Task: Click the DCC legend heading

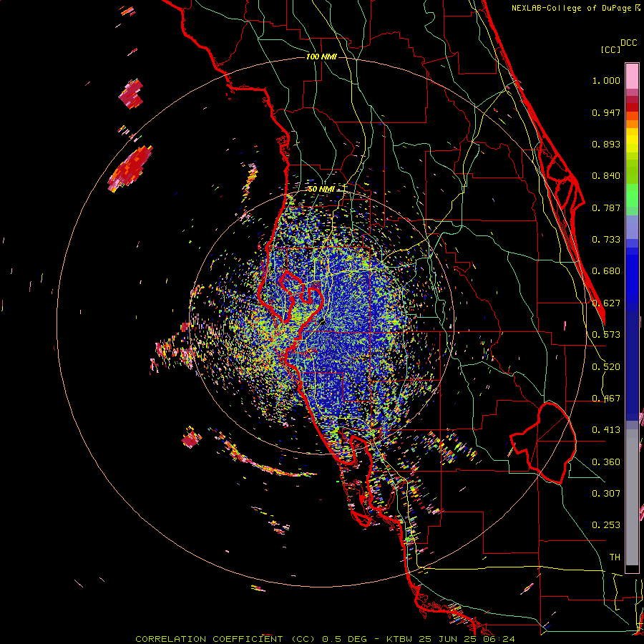Action: (628, 43)
